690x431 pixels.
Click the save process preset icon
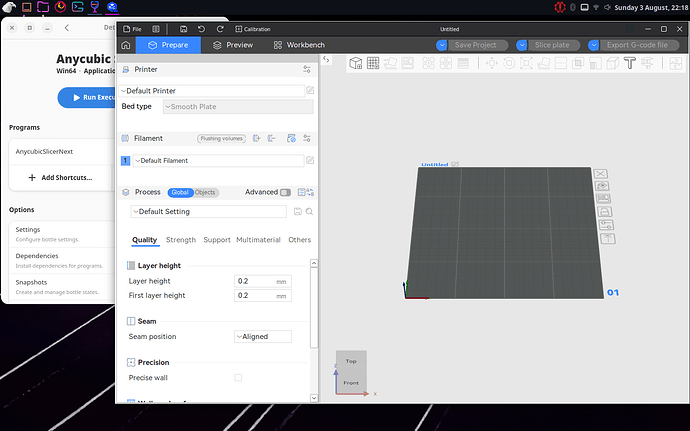pos(298,211)
